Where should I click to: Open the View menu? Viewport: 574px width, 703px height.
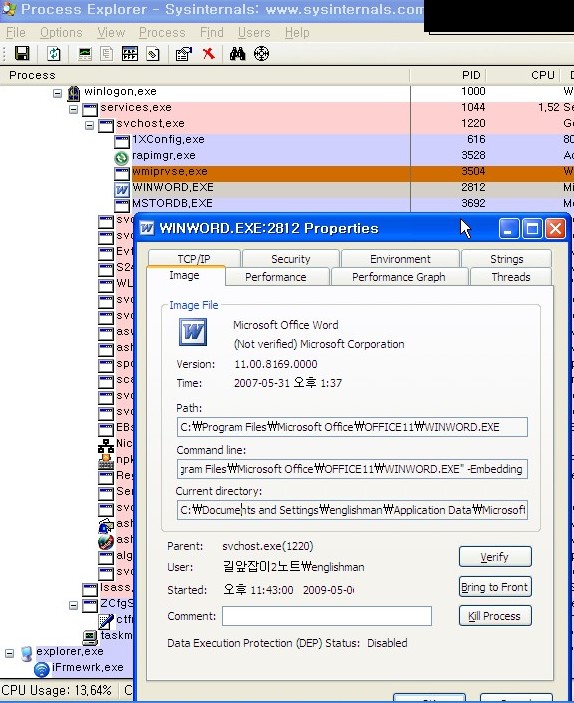(111, 33)
